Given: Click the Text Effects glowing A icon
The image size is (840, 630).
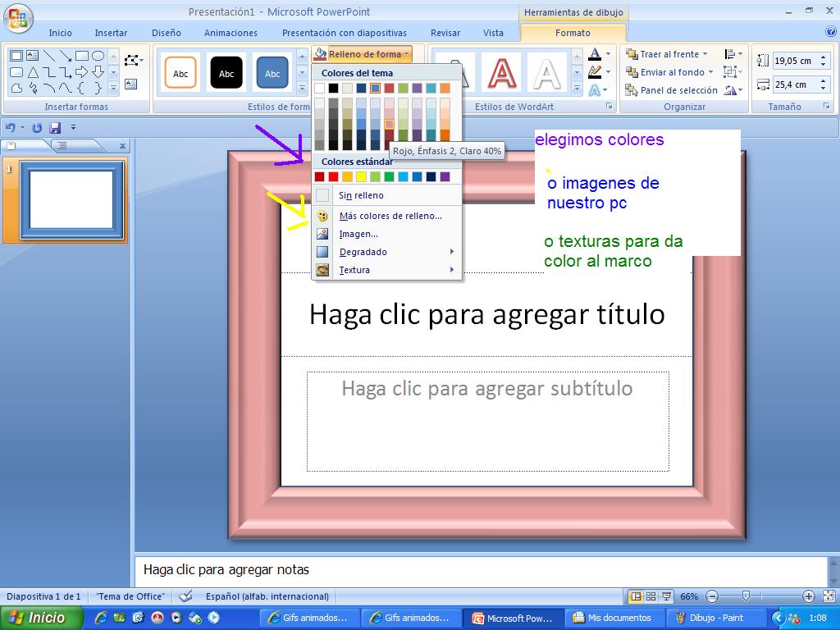Looking at the screenshot, I should (x=595, y=90).
